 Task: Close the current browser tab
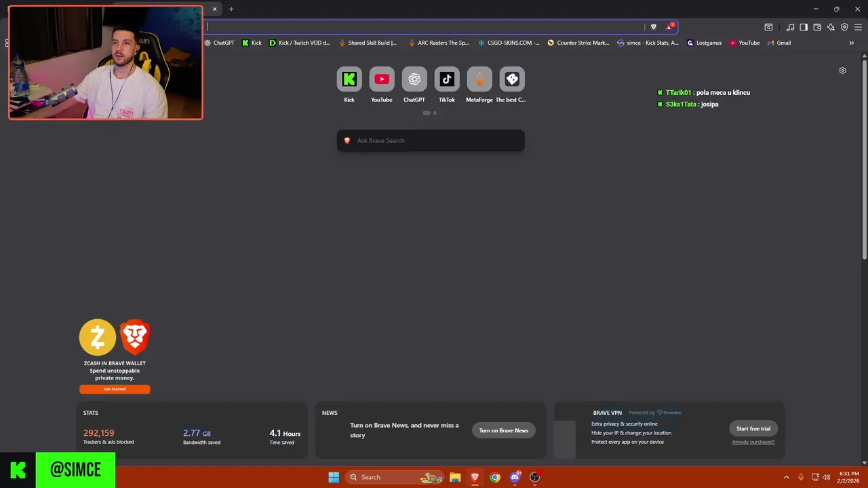click(x=215, y=9)
